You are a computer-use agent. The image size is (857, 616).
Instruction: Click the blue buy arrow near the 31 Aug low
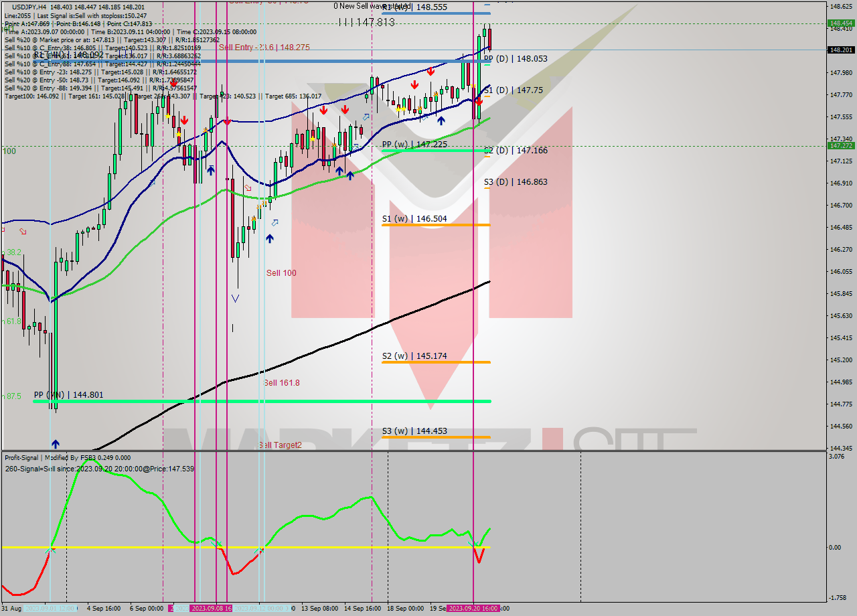point(54,443)
